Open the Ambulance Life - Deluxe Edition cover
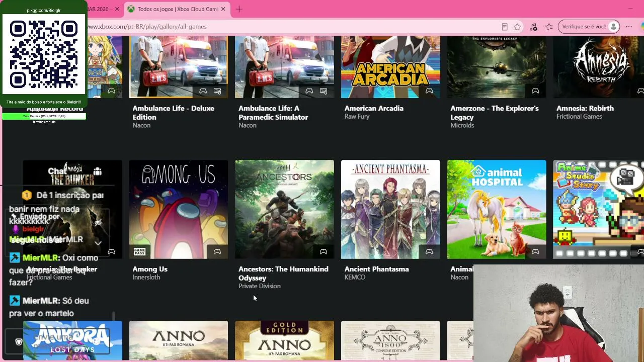644x362 pixels. pos(179,67)
